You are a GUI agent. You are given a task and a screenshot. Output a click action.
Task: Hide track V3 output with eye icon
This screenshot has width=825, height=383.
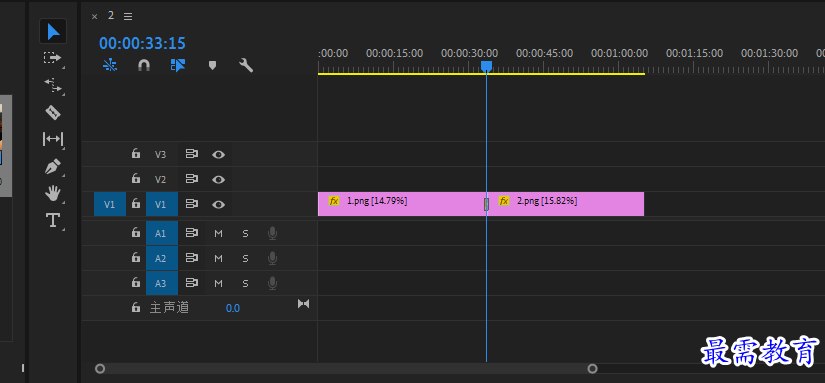218,154
